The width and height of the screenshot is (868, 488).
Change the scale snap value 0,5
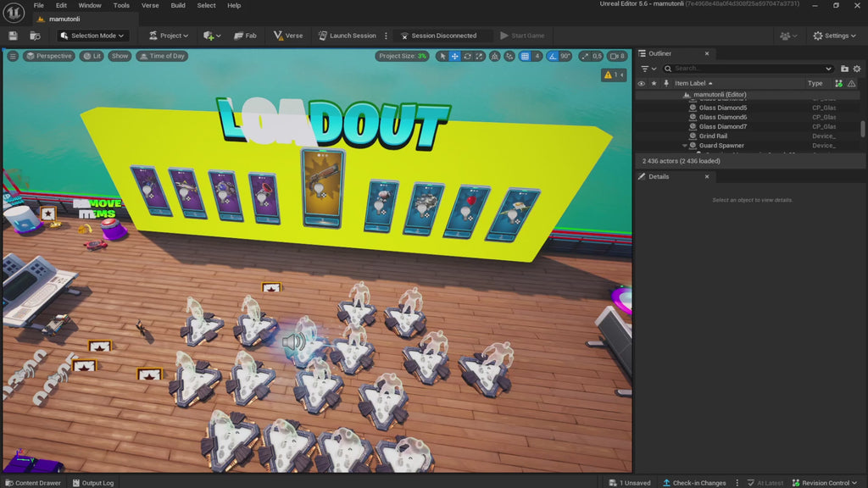coord(597,56)
